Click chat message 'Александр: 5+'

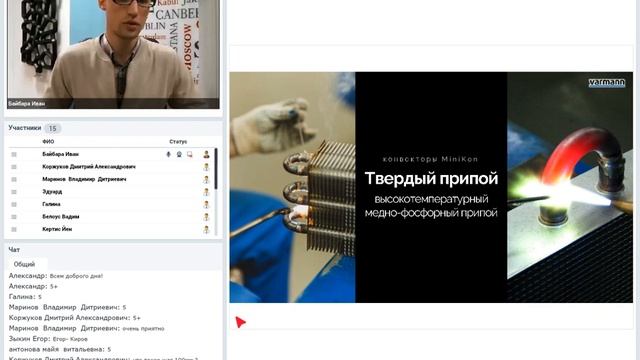tap(33, 287)
